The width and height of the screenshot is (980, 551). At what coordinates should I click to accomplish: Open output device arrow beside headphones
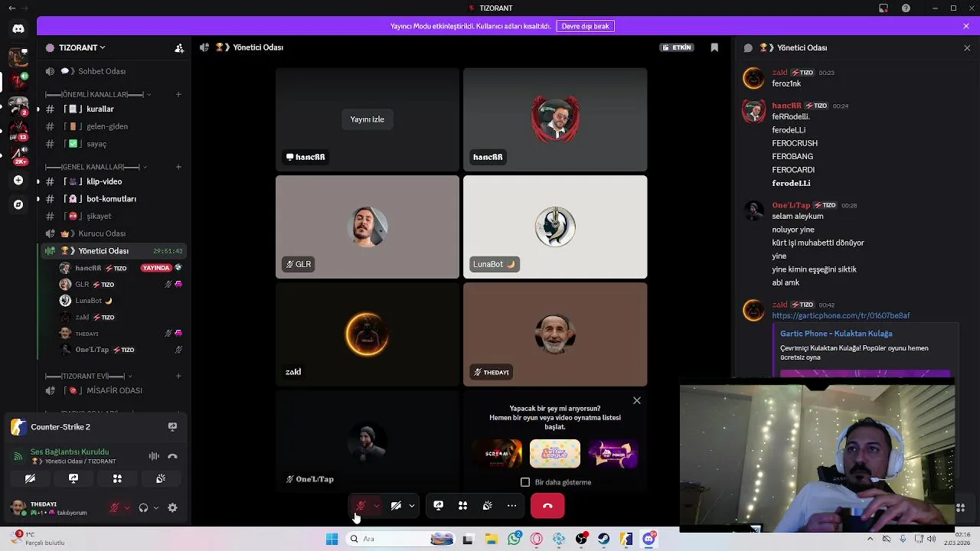(156, 507)
